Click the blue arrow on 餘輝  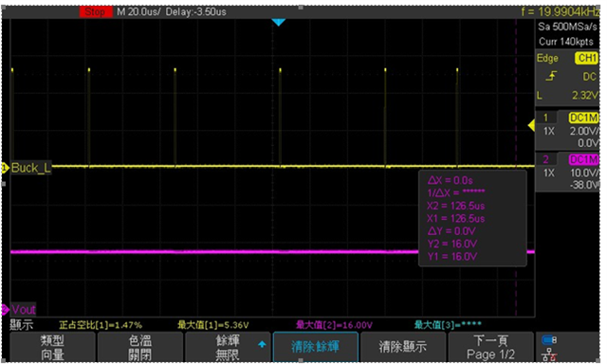point(262,344)
